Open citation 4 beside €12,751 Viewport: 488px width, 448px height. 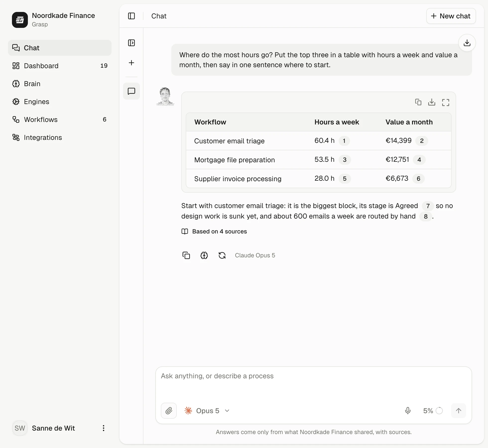[x=419, y=160]
